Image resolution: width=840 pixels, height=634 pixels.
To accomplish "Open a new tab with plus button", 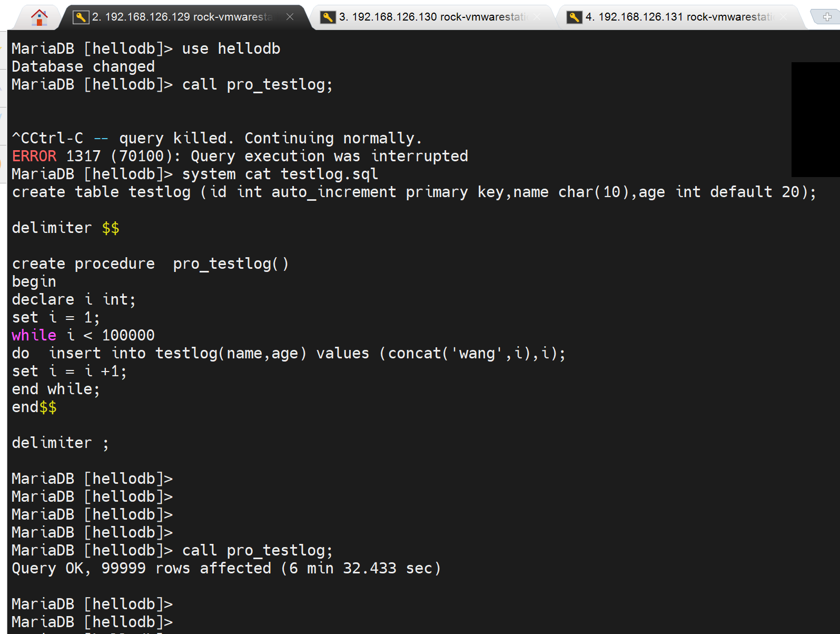I will coord(827,17).
